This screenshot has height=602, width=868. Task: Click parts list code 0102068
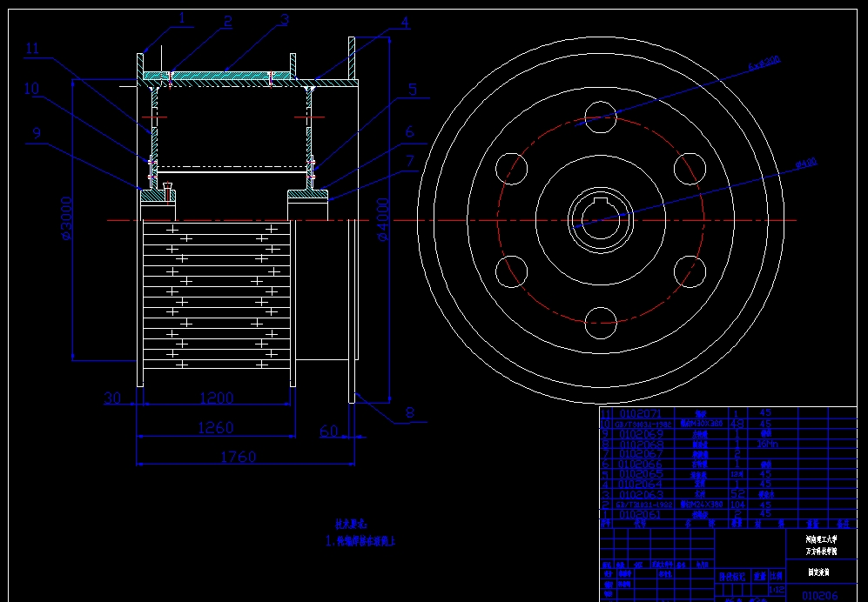point(641,445)
